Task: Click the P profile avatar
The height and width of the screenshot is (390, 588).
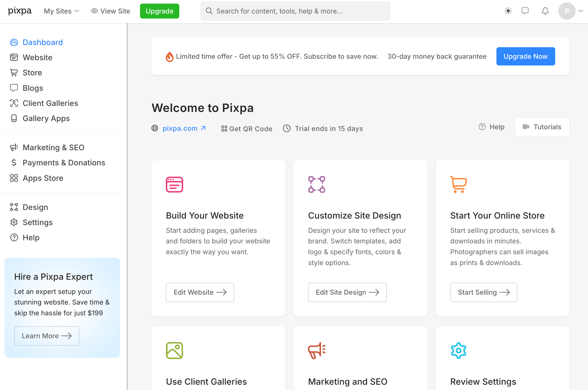Action: pyautogui.click(x=567, y=11)
